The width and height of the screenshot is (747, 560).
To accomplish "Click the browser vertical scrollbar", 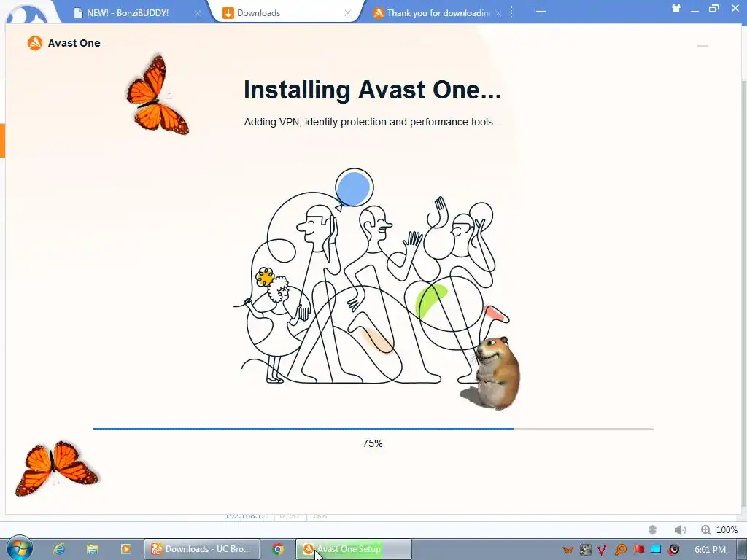I will point(744,293).
